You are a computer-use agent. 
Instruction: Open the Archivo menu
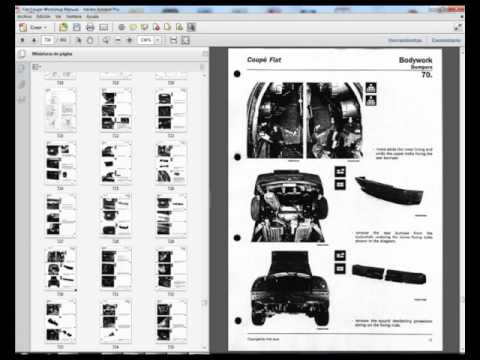(25, 16)
